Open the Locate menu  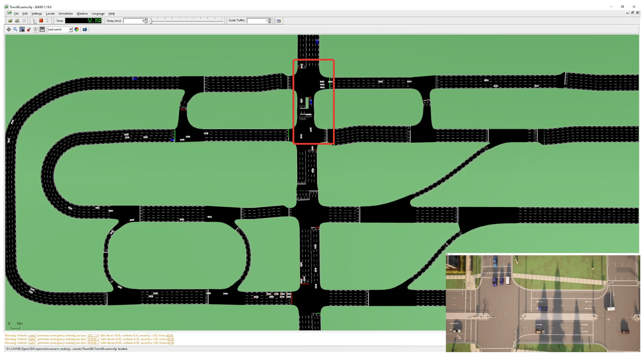50,14
